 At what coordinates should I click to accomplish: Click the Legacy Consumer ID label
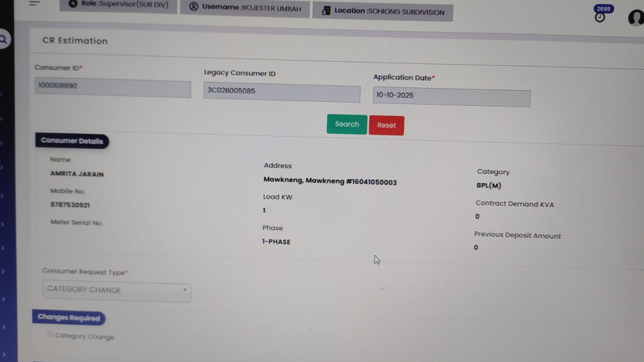pos(240,73)
